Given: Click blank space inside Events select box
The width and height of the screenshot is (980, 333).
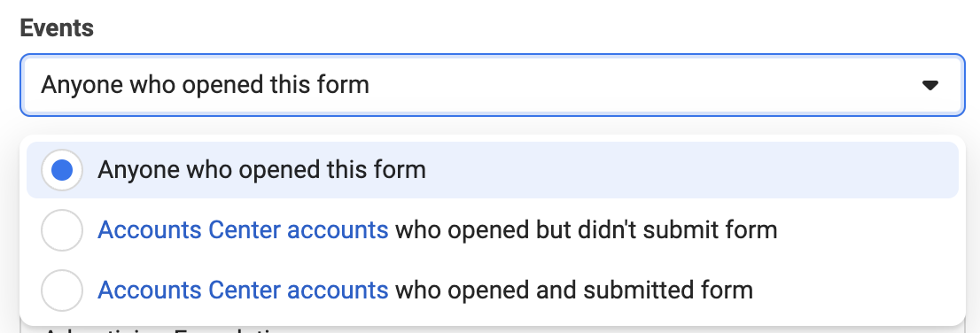Looking at the screenshot, I should 644,85.
